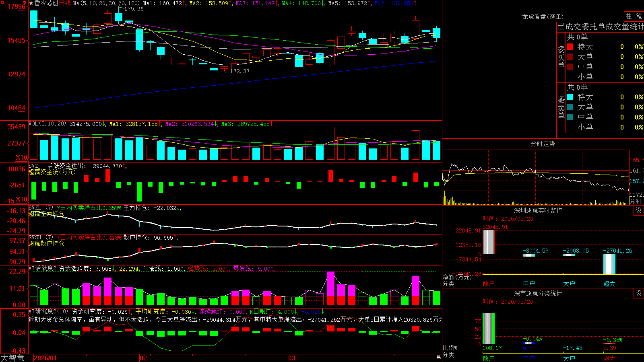Click the 已成交委托单成交量统计 header
The image size is (644, 362).
click(x=601, y=27)
